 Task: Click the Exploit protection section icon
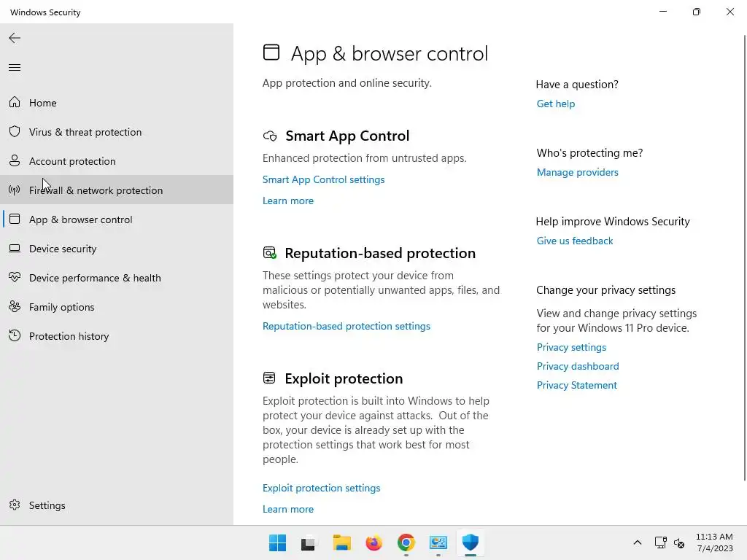[x=269, y=378]
